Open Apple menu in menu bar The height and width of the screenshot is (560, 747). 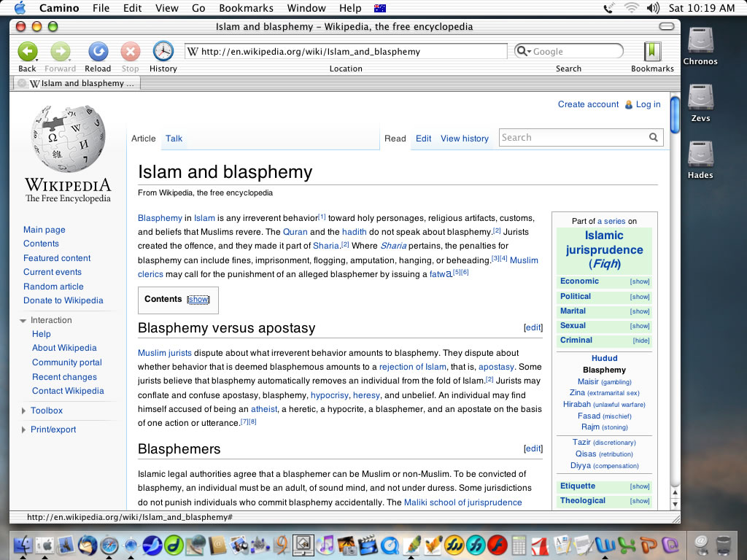pos(20,7)
